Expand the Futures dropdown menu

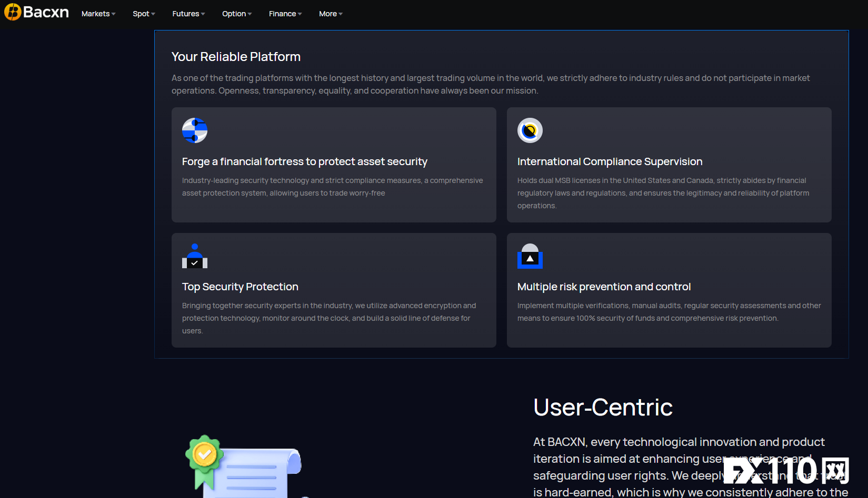coord(188,14)
